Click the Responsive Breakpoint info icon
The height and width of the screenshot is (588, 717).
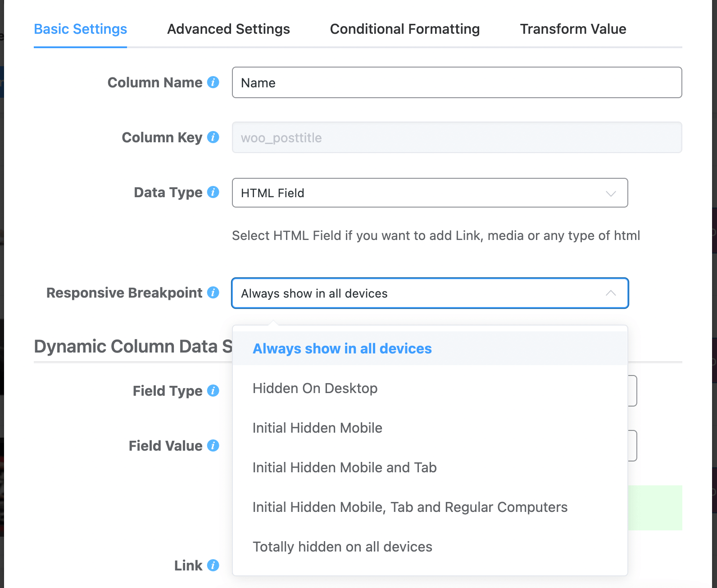click(213, 293)
